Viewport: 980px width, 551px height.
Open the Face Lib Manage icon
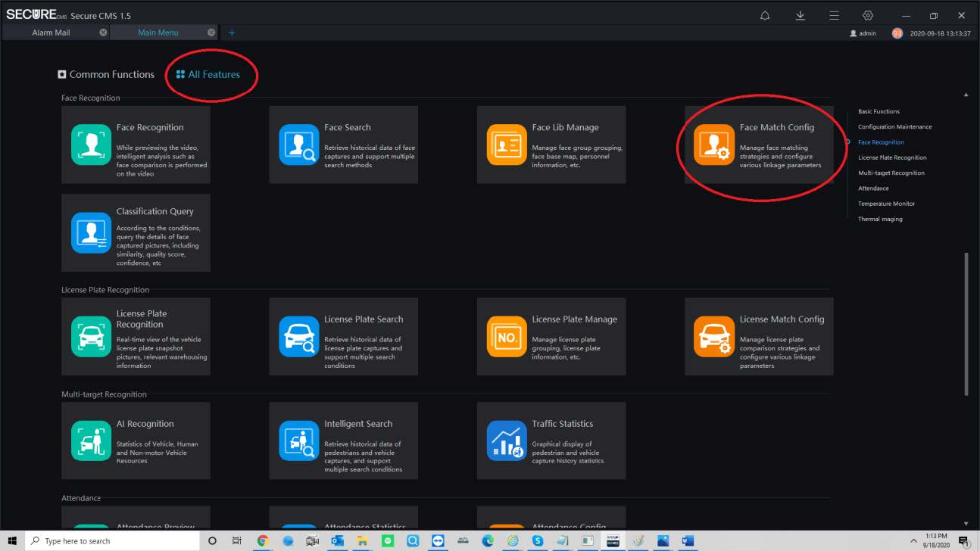(507, 145)
